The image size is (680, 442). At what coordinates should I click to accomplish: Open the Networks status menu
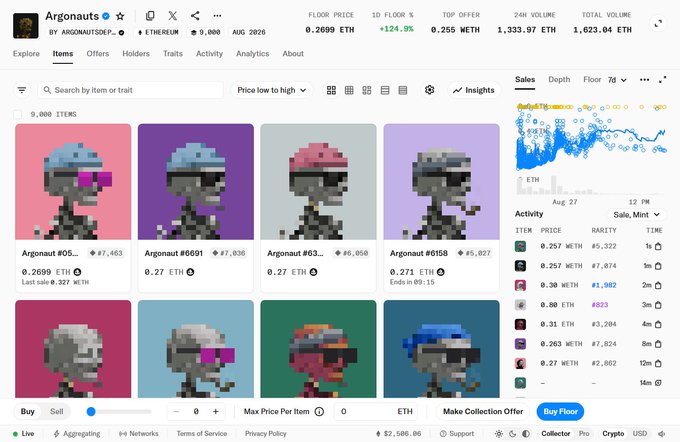click(138, 434)
